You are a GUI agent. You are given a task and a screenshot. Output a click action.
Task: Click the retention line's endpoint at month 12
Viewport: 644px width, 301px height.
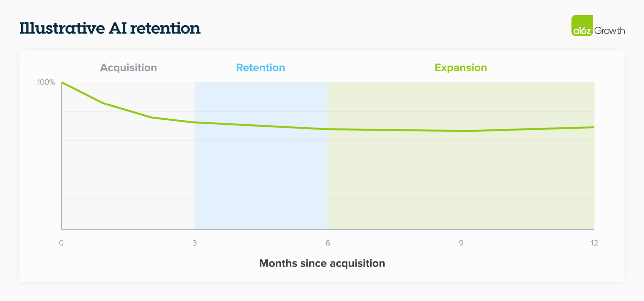[x=593, y=127]
